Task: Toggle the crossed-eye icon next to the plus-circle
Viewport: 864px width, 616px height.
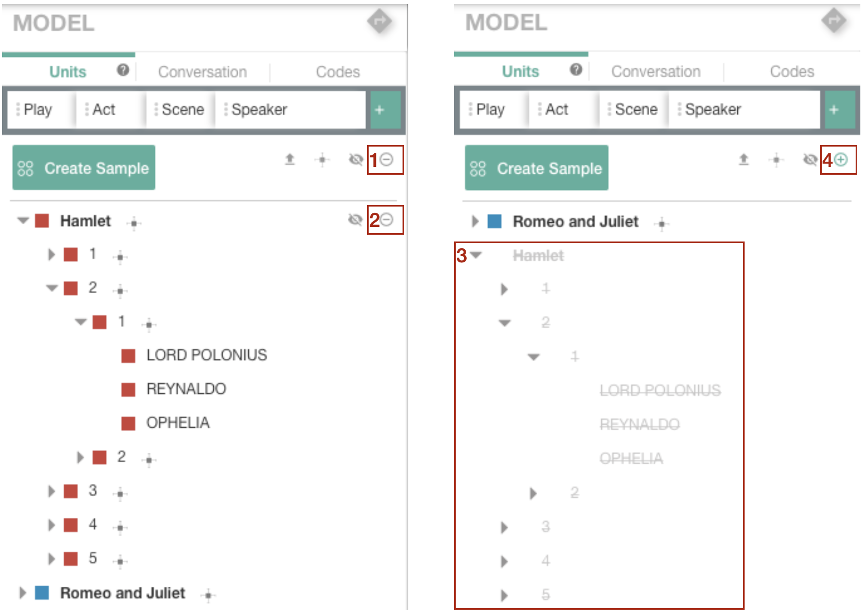Action: 810,159
